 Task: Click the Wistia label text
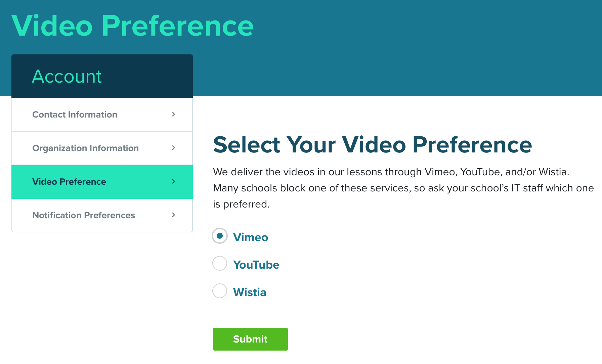pos(250,292)
